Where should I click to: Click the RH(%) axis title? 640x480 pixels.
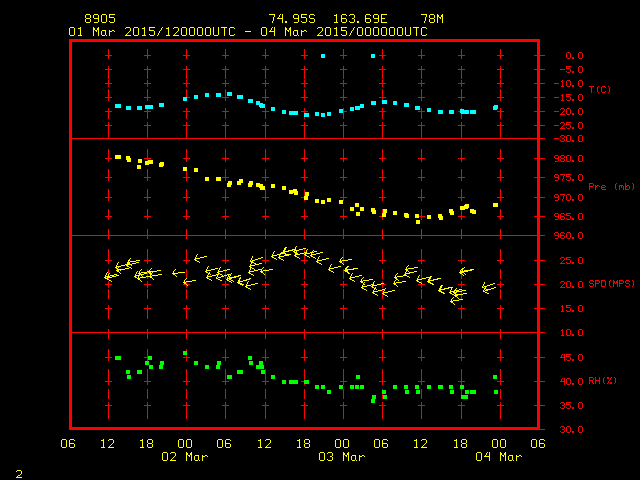coord(602,380)
